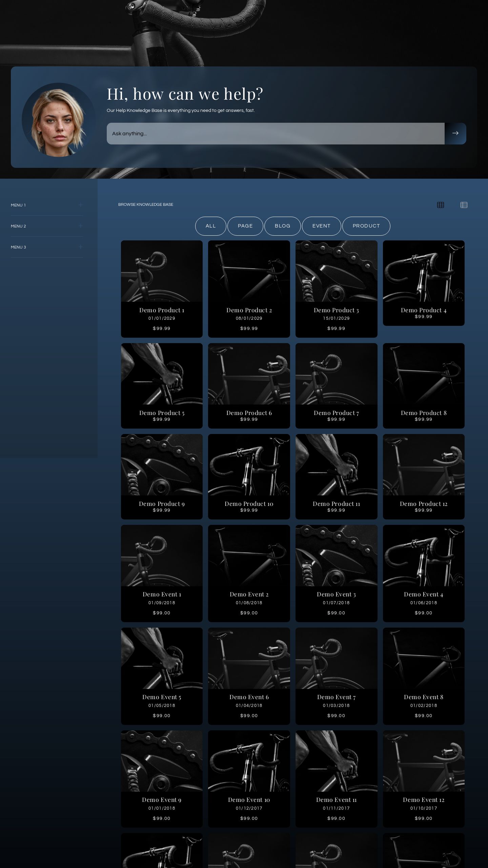Filter knowledge base by PAGE

coord(245,226)
